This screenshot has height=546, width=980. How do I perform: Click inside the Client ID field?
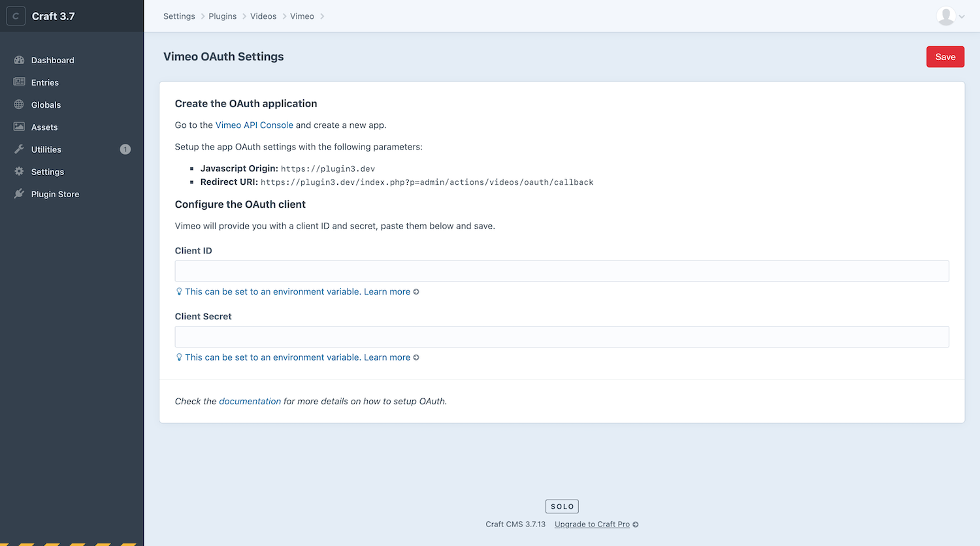(x=562, y=270)
